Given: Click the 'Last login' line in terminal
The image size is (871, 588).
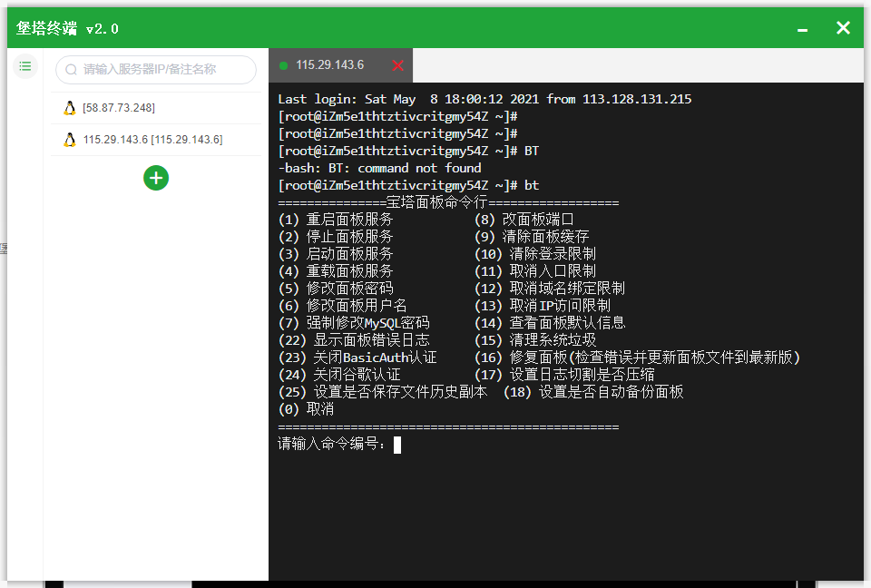Looking at the screenshot, I should tap(484, 99).
